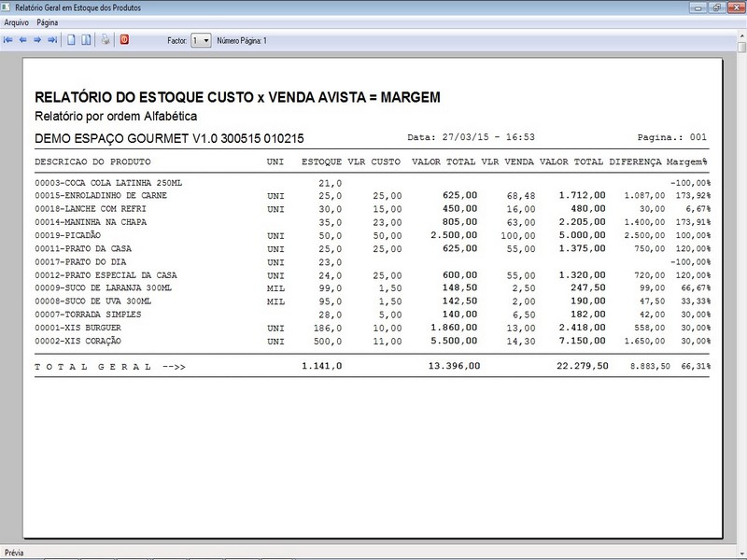Image resolution: width=747 pixels, height=560 pixels.
Task: Click the window title bar app icon
Action: tap(7, 7)
